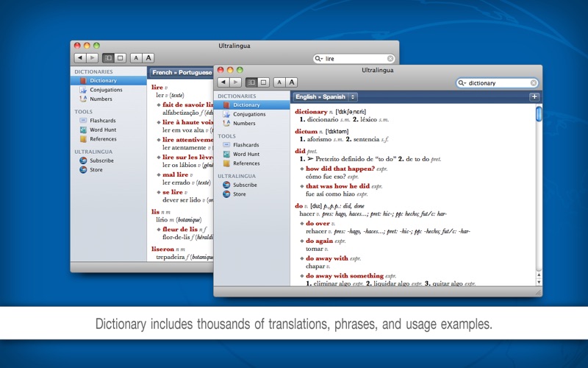Clear the 'lire' search text
This screenshot has width=588, height=368.
coord(390,59)
